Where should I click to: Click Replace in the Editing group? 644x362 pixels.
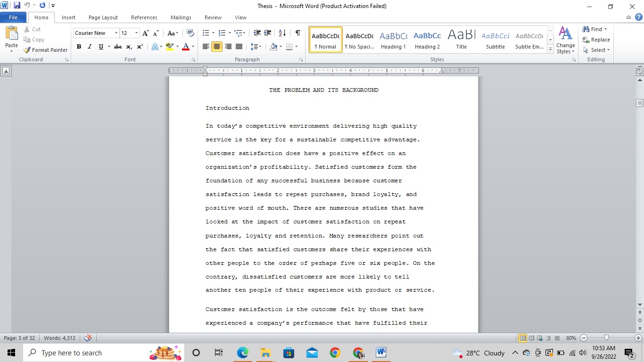596,40
